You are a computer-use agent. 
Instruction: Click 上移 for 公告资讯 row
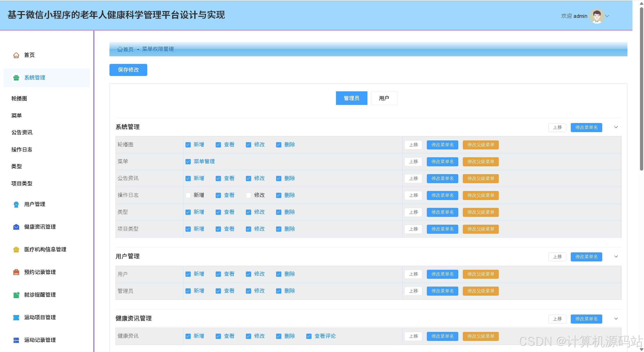[x=413, y=179]
